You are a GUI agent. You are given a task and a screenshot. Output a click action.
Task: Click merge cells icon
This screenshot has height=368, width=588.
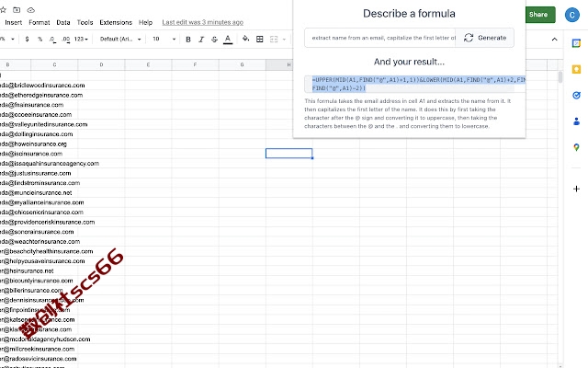(274, 39)
